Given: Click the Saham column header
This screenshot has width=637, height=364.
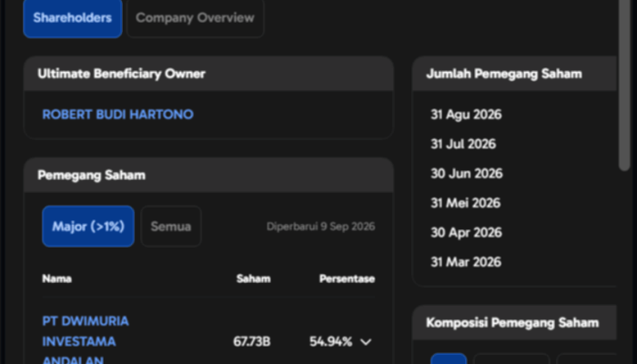Looking at the screenshot, I should pos(254,278).
